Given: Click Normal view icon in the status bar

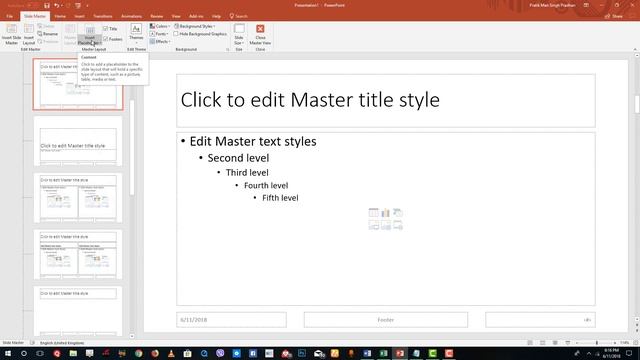Looking at the screenshot, I should (530, 343).
